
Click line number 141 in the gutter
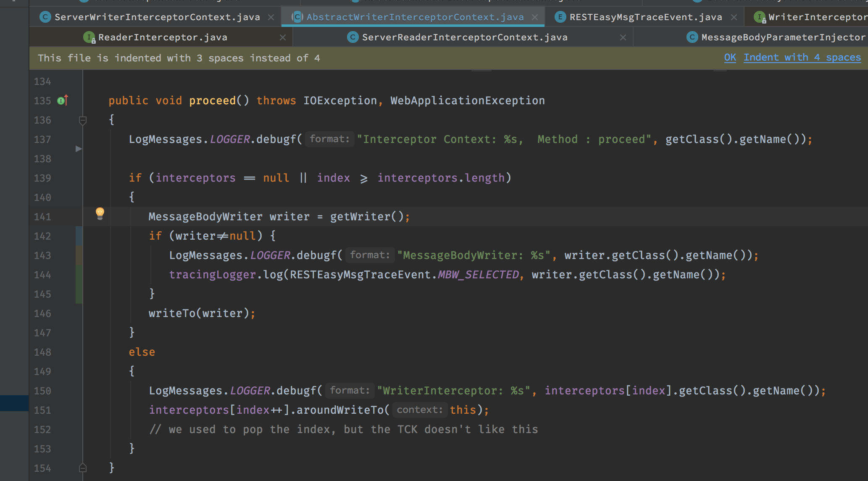tap(42, 217)
